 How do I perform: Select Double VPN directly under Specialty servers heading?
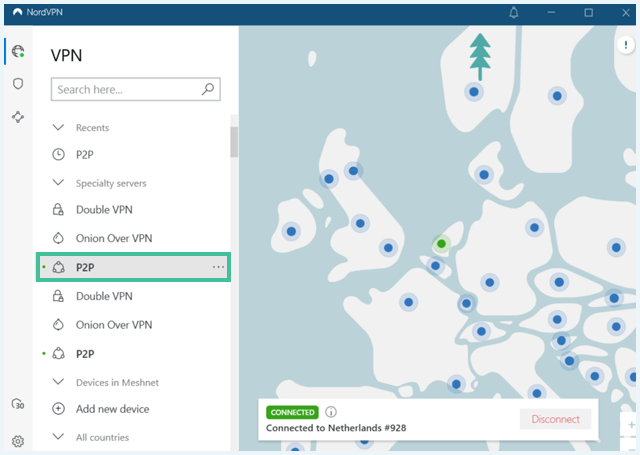(133, 210)
